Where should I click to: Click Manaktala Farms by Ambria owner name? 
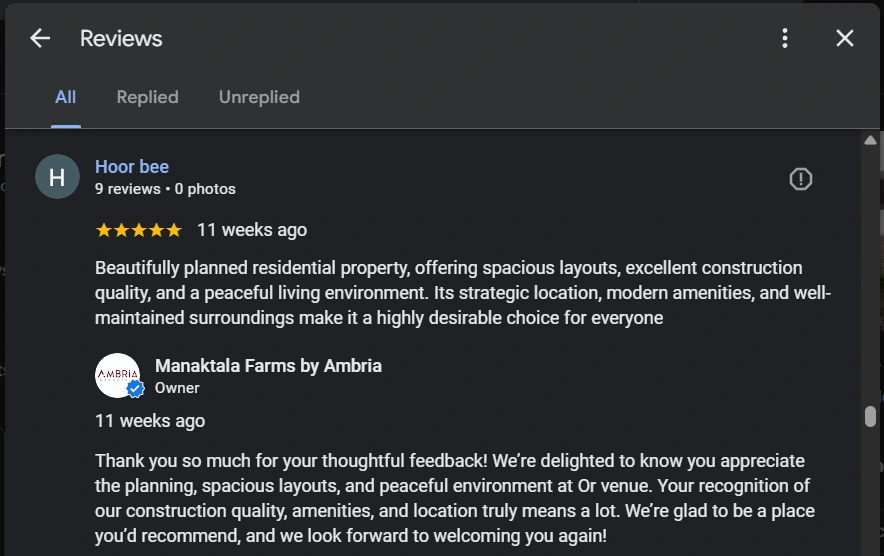point(268,366)
